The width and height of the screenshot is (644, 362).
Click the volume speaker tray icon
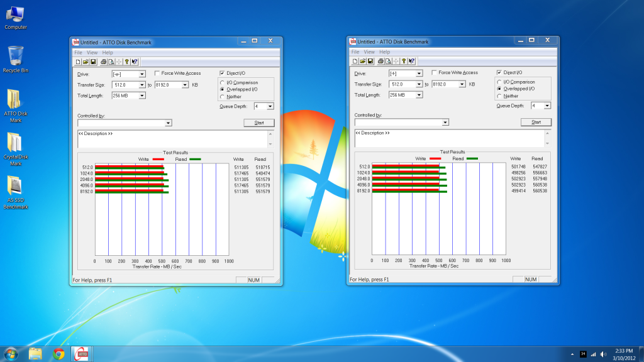click(x=603, y=354)
